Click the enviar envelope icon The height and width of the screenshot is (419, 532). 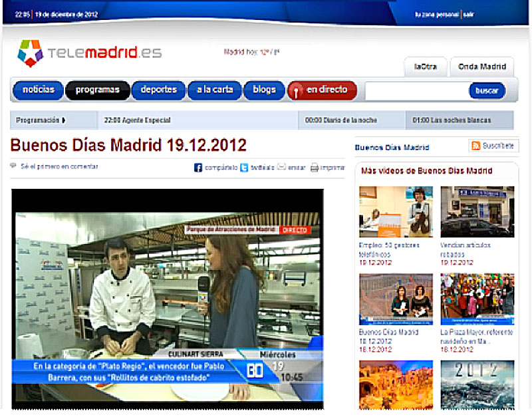click(282, 168)
